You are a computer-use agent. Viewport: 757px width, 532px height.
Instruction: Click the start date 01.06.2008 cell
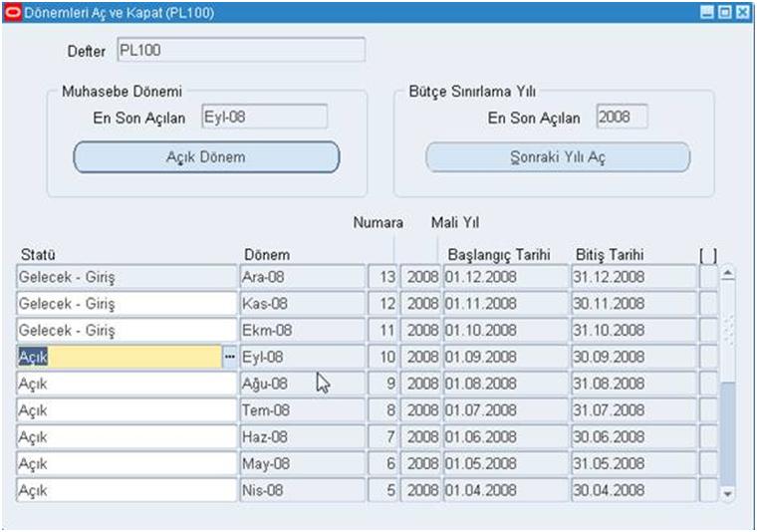[506, 437]
